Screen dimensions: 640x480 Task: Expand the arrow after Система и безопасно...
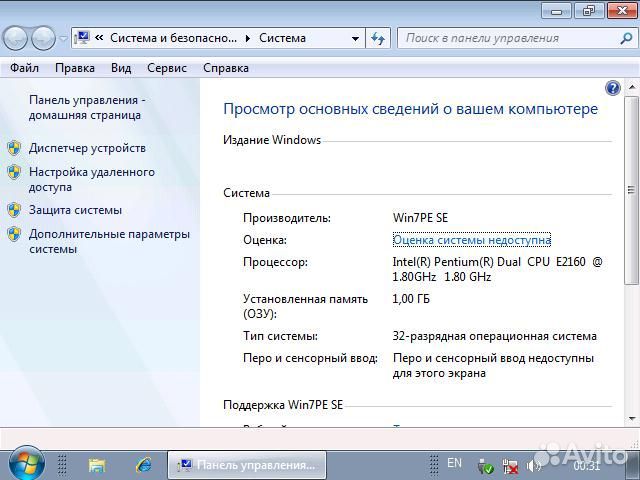tap(248, 38)
